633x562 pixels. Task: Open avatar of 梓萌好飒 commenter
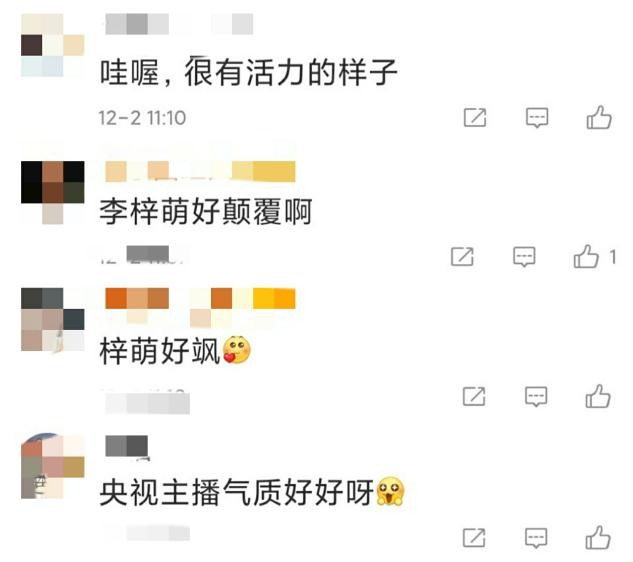click(x=52, y=319)
